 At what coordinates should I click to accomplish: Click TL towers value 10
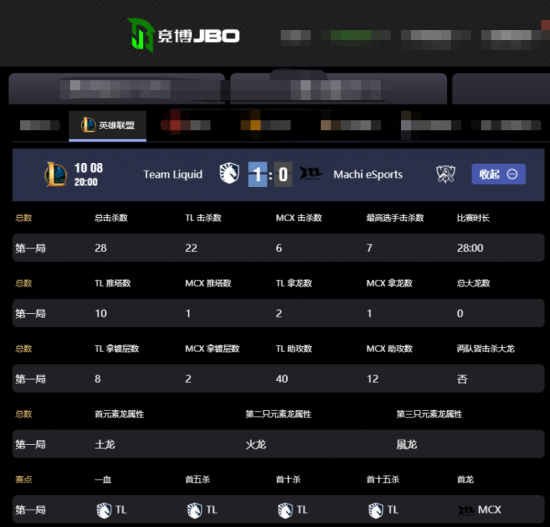[x=101, y=313]
